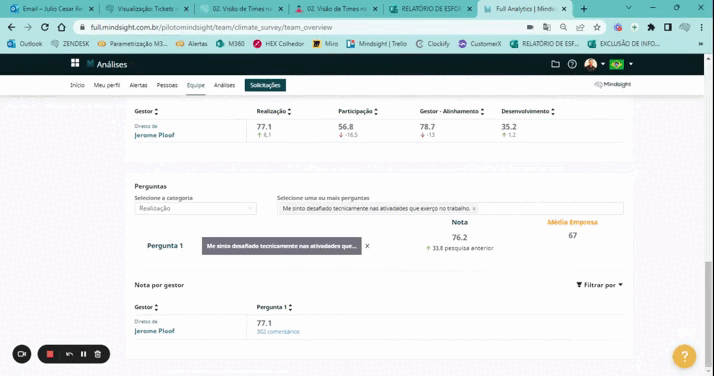The width and height of the screenshot is (714, 376).
Task: Click the dark Pergunta 1 question chip
Action: coord(281,246)
